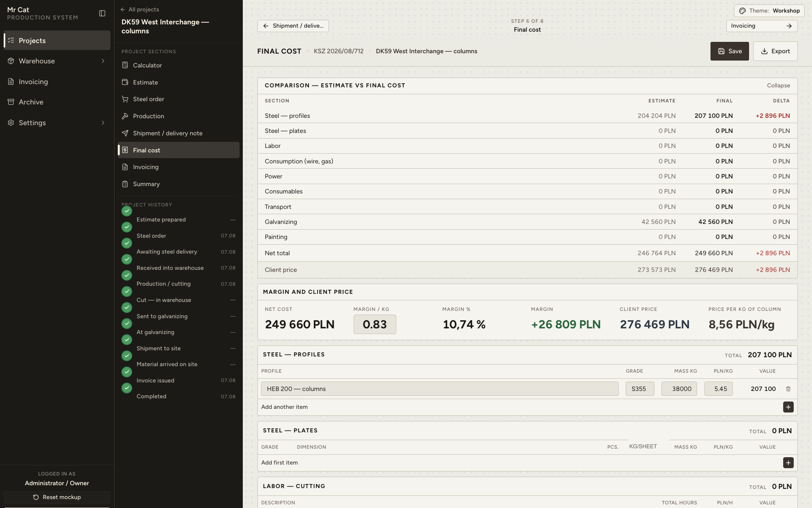Click Completed history checkmark
The height and width of the screenshot is (508, 812).
point(127,388)
